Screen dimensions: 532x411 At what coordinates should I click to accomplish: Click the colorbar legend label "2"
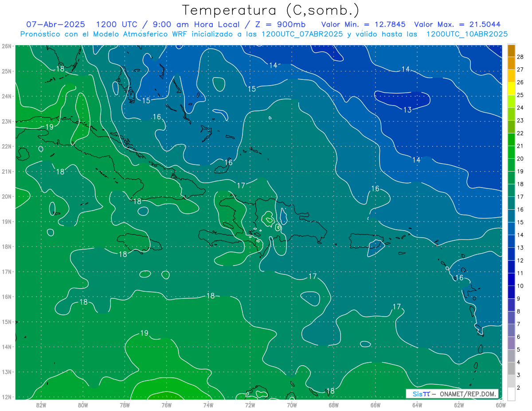519,388
